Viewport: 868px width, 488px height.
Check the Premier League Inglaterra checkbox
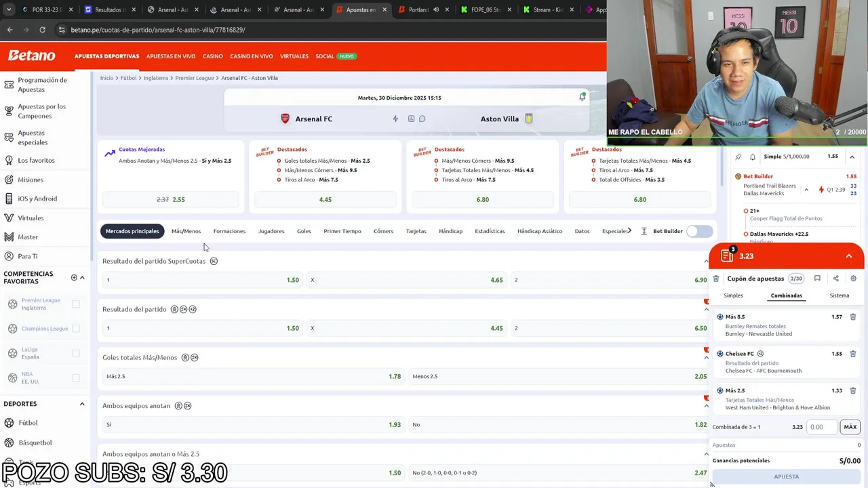(76, 304)
